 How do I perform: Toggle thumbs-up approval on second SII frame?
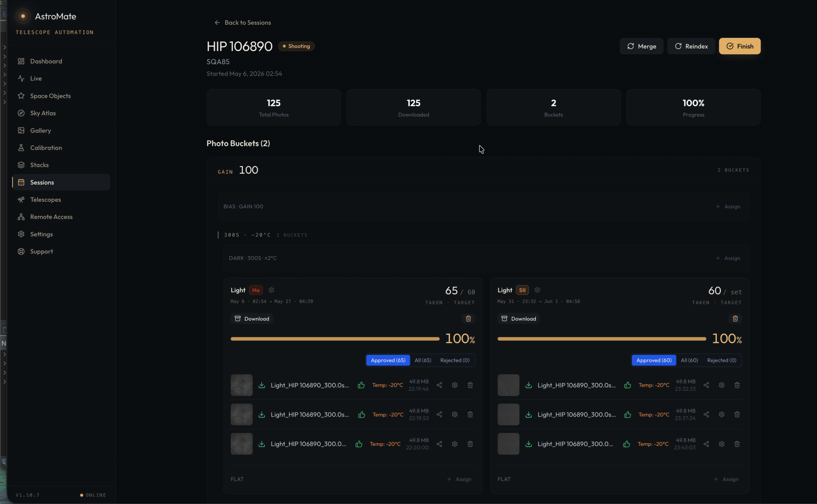(x=627, y=415)
